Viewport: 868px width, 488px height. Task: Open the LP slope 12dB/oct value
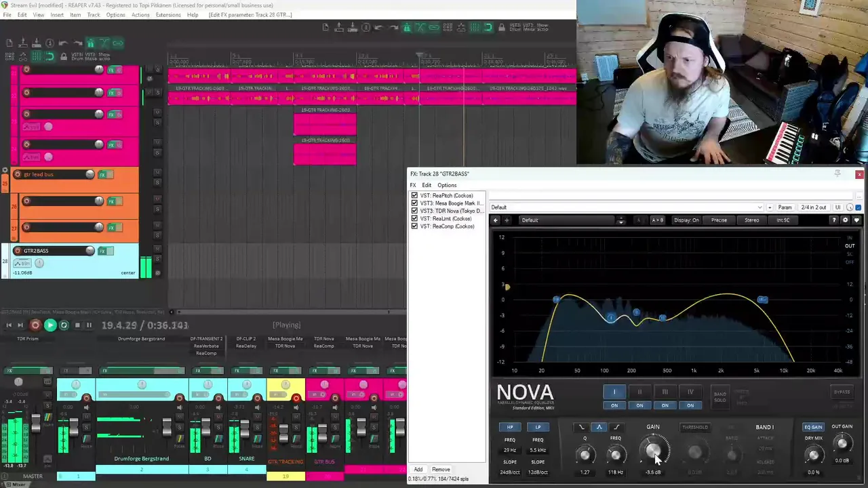538,472
